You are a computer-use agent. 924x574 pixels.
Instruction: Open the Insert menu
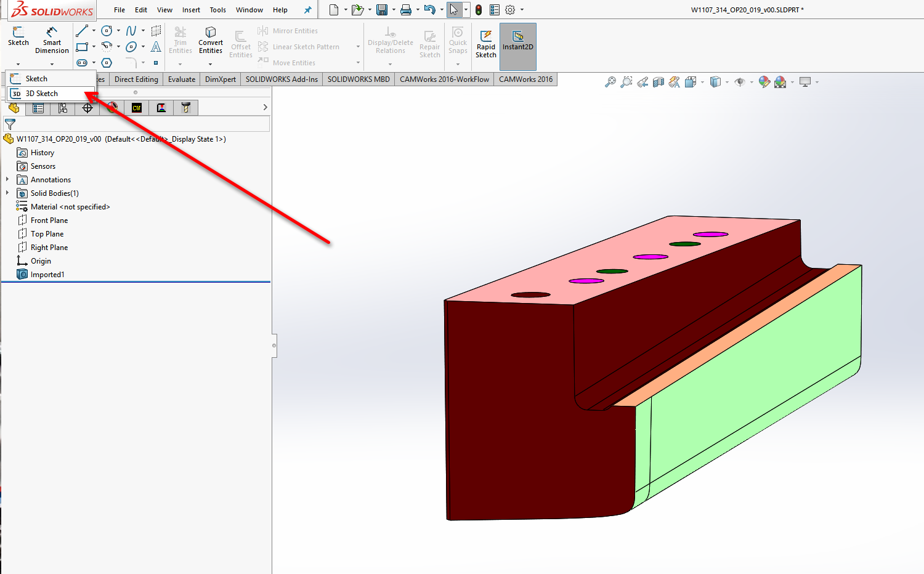coord(191,10)
